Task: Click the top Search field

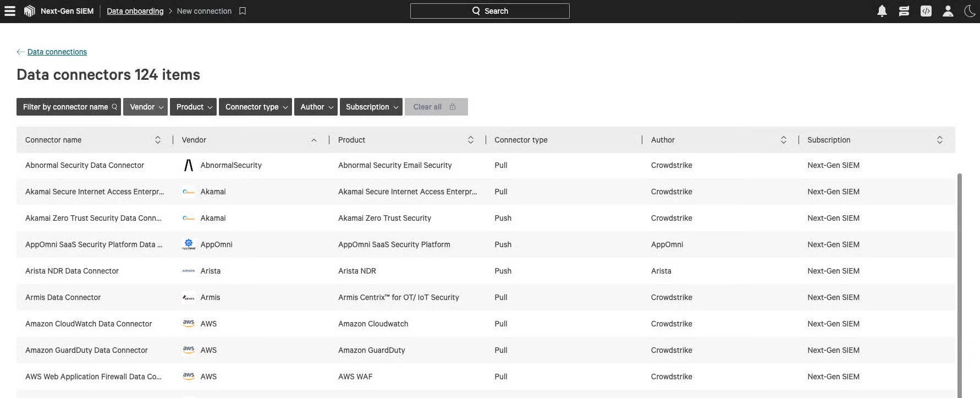Action: tap(489, 11)
